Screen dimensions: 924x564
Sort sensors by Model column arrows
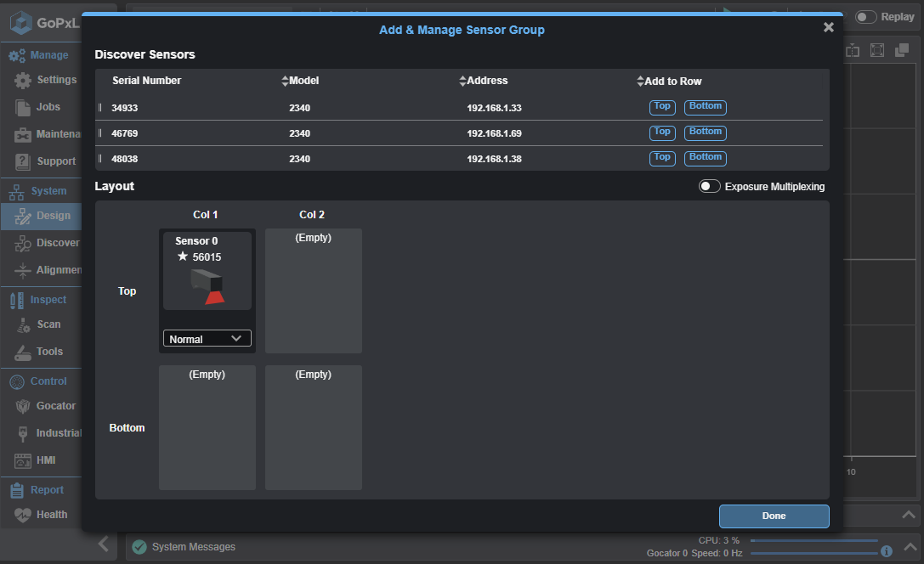tap(286, 82)
